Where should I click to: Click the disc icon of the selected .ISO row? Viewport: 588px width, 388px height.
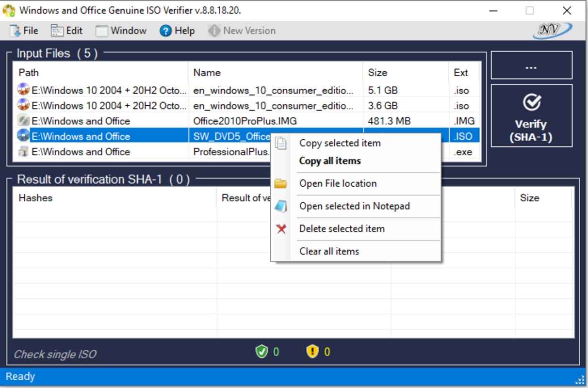pyautogui.click(x=23, y=136)
